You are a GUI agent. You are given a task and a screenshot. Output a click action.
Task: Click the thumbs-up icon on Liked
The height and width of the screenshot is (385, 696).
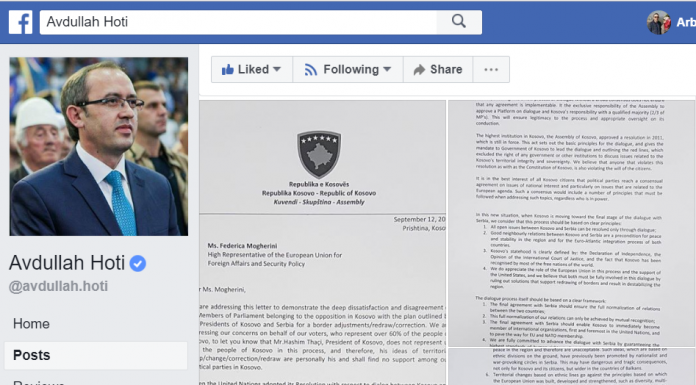tap(228, 70)
